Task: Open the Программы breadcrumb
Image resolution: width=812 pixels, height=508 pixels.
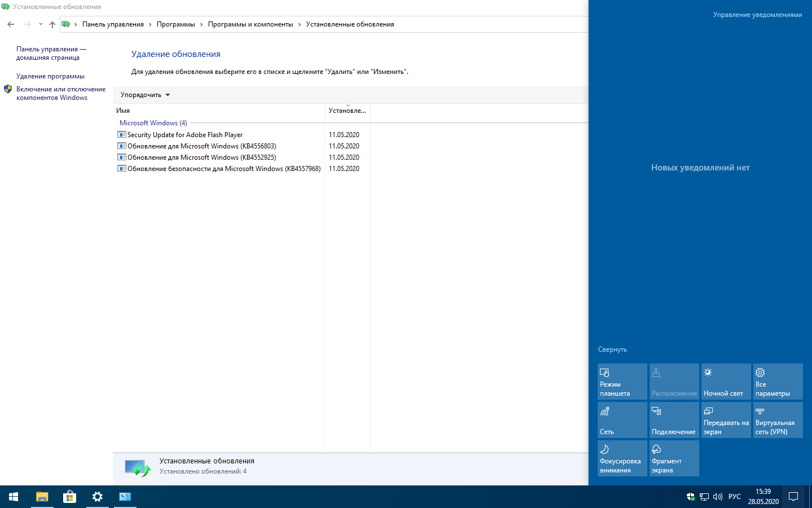Action: click(x=176, y=24)
